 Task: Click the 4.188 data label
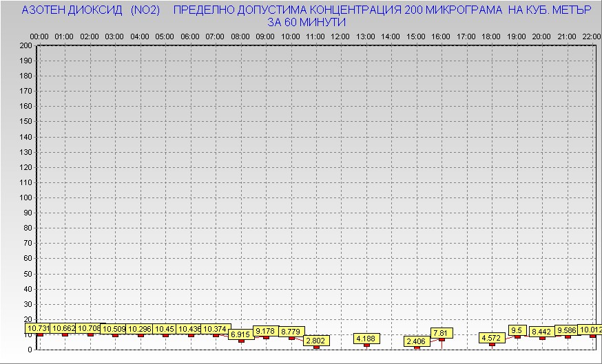[x=366, y=339]
